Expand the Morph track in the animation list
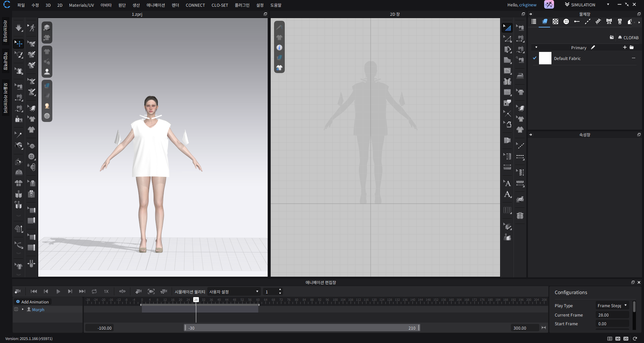The image size is (644, 343). coord(23,310)
